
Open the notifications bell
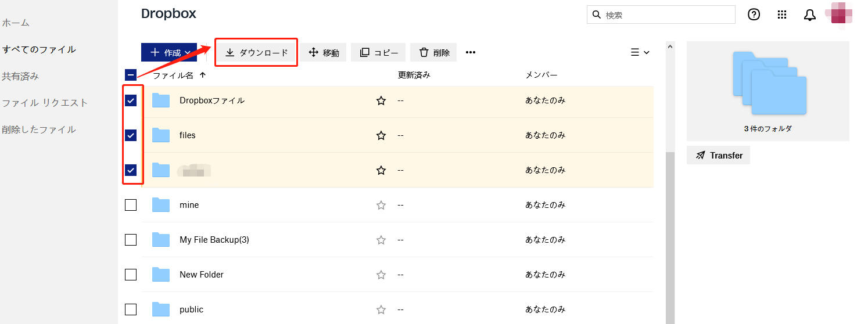pyautogui.click(x=810, y=16)
